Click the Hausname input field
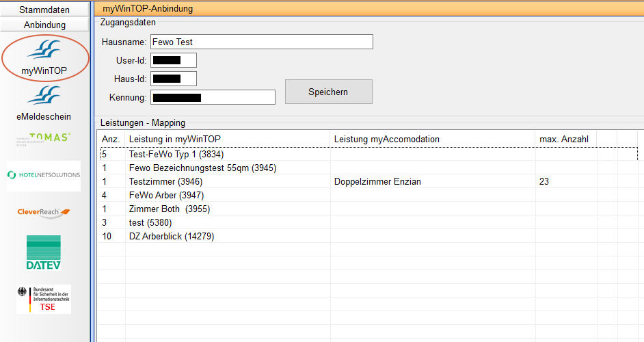The height and width of the screenshot is (342, 644). coord(262,42)
